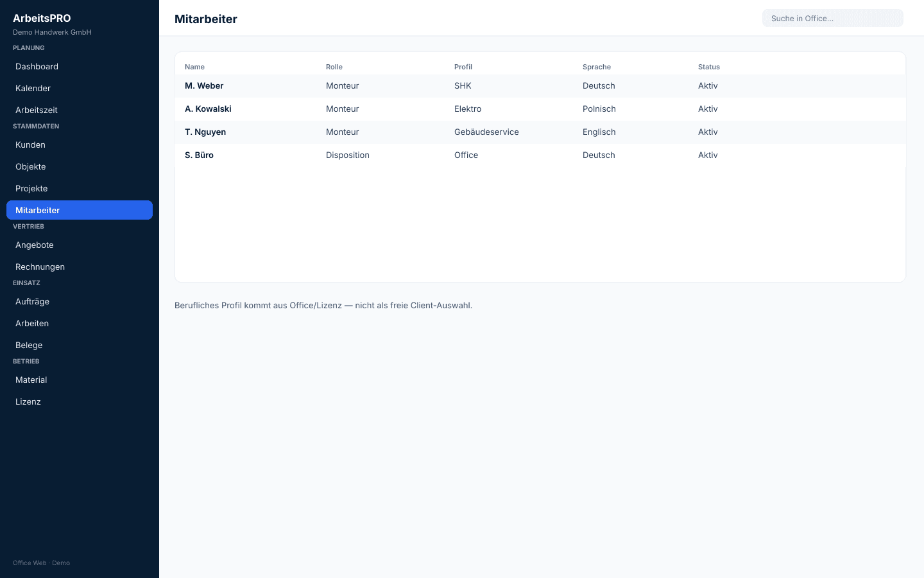924x578 pixels.
Task: Select Arbeiten menu entry
Action: [x=80, y=323]
